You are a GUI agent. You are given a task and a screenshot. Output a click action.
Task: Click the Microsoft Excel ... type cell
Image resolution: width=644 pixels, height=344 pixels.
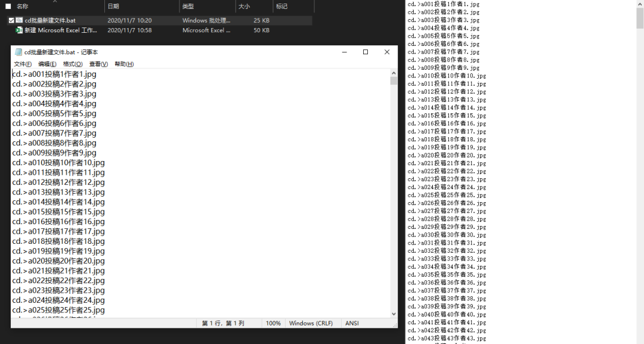pyautogui.click(x=206, y=30)
